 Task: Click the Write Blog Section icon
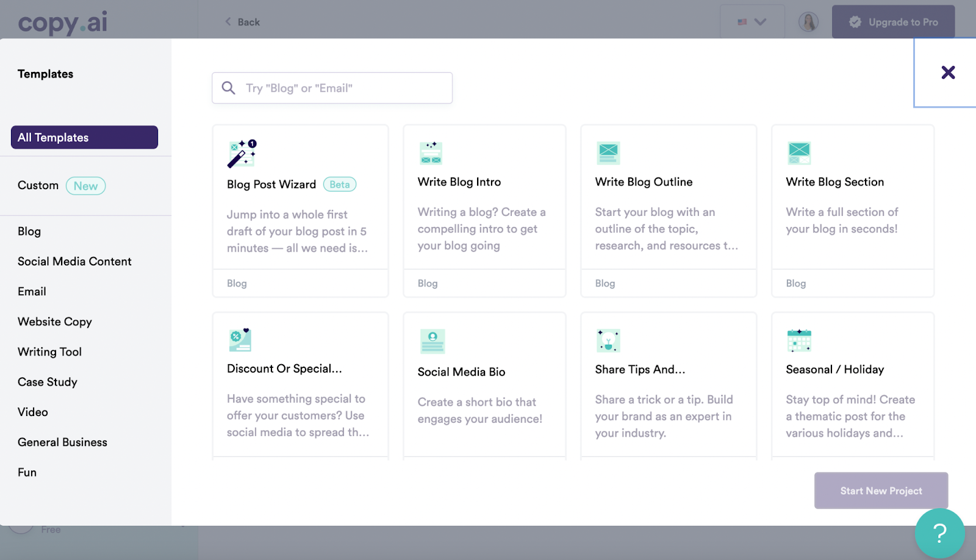click(x=799, y=153)
